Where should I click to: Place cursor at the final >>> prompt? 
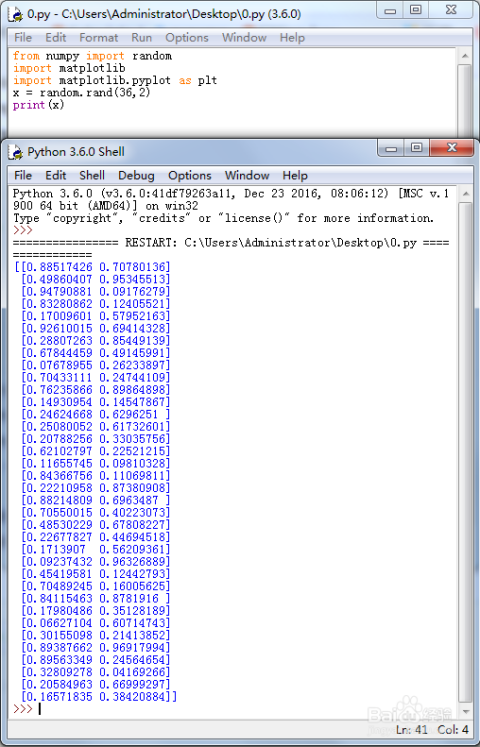pos(40,709)
